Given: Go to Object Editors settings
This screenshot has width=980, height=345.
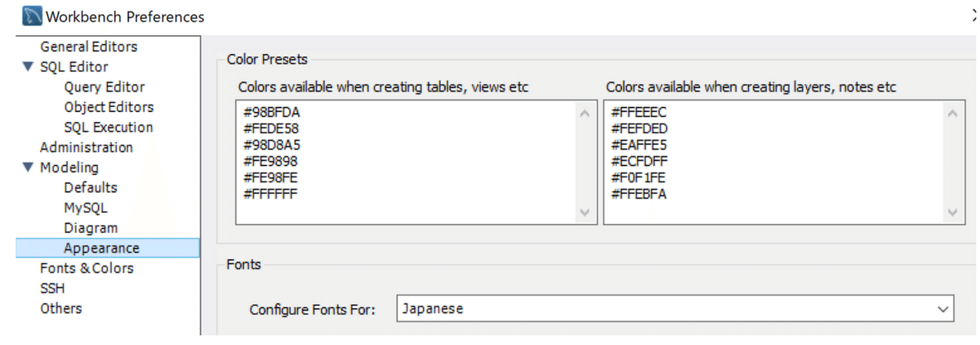Looking at the screenshot, I should tap(109, 107).
